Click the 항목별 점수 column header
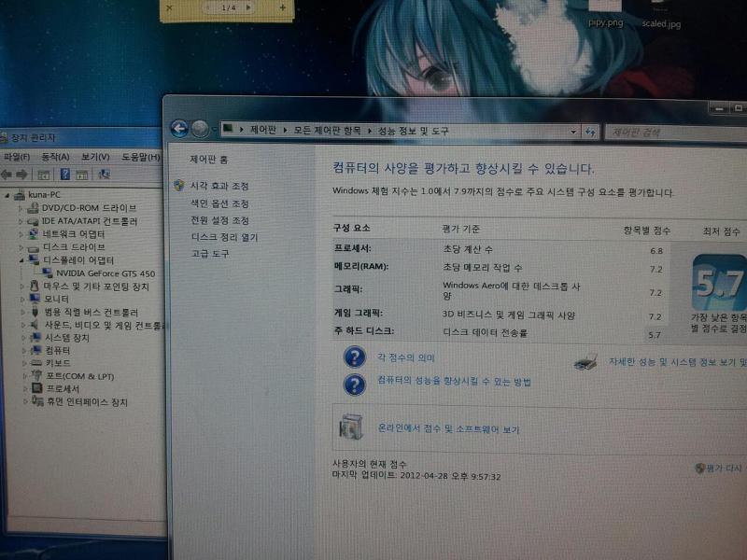747x560 pixels. pyautogui.click(x=647, y=231)
